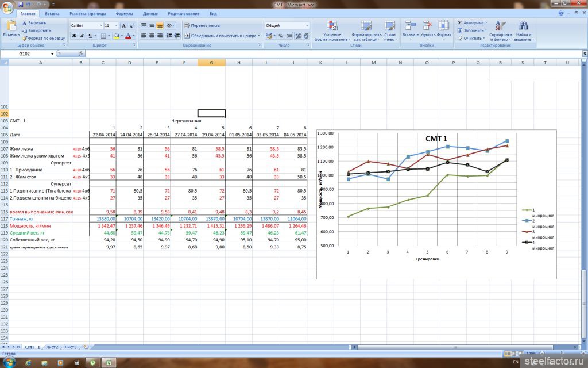Enable Перенос текста wrap text
Image resolution: width=588 pixels, height=368 pixels.
[x=202, y=25]
